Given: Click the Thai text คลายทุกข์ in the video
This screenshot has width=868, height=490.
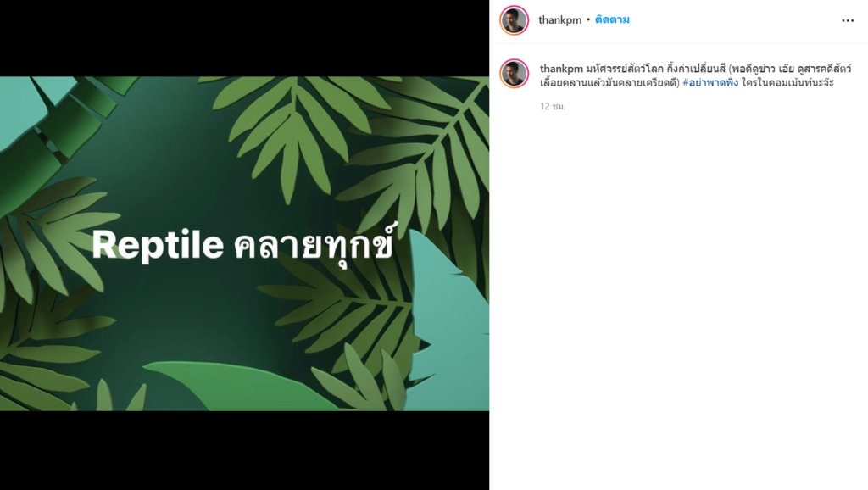Looking at the screenshot, I should pos(315,244).
